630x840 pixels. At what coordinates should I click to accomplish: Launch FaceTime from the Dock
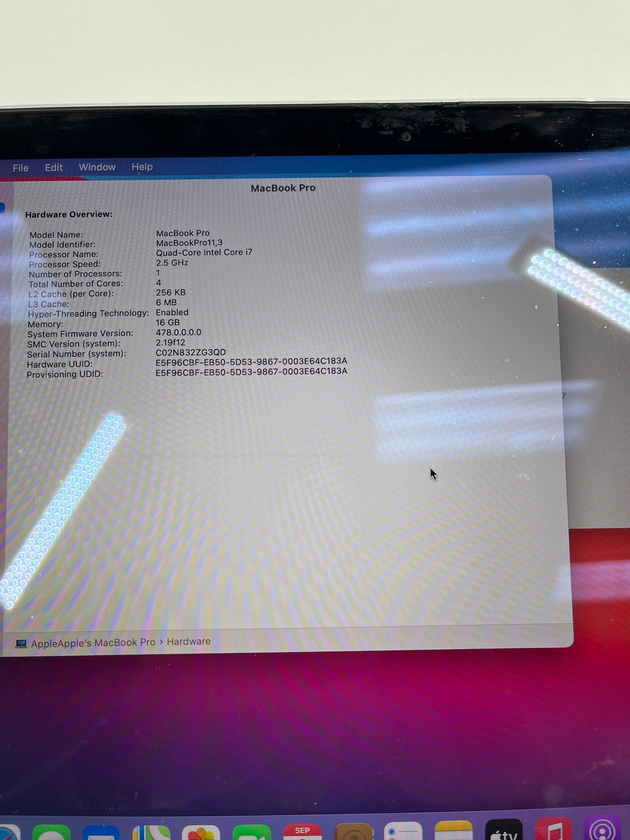click(252, 832)
